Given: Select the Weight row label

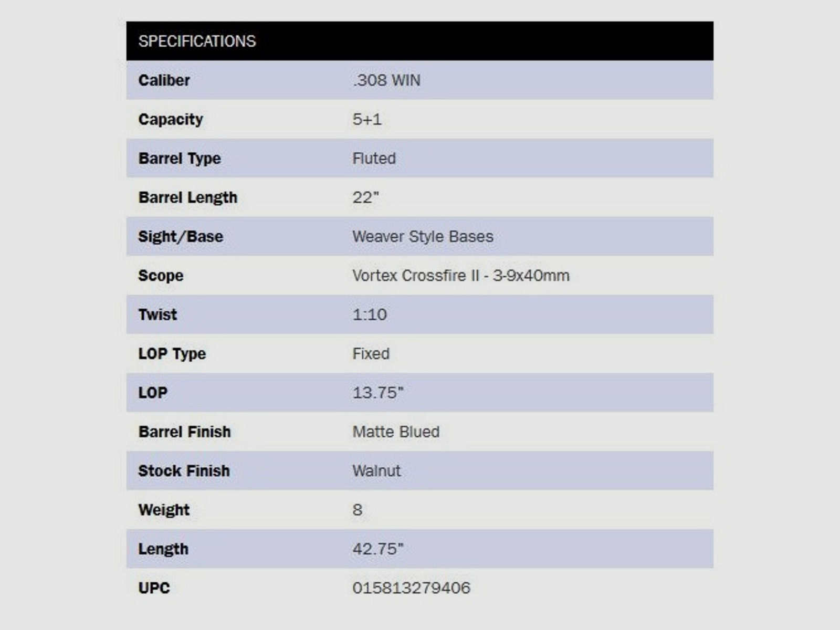Looking at the screenshot, I should [x=164, y=510].
